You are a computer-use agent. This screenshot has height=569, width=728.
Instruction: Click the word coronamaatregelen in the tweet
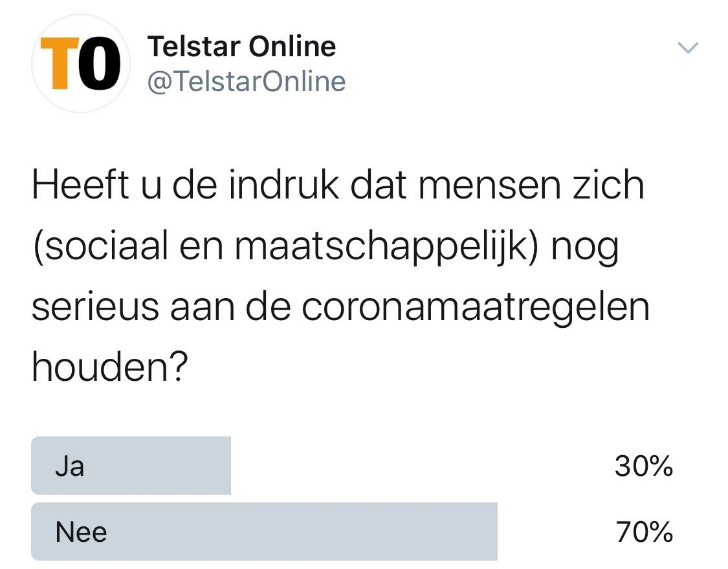[x=475, y=309]
